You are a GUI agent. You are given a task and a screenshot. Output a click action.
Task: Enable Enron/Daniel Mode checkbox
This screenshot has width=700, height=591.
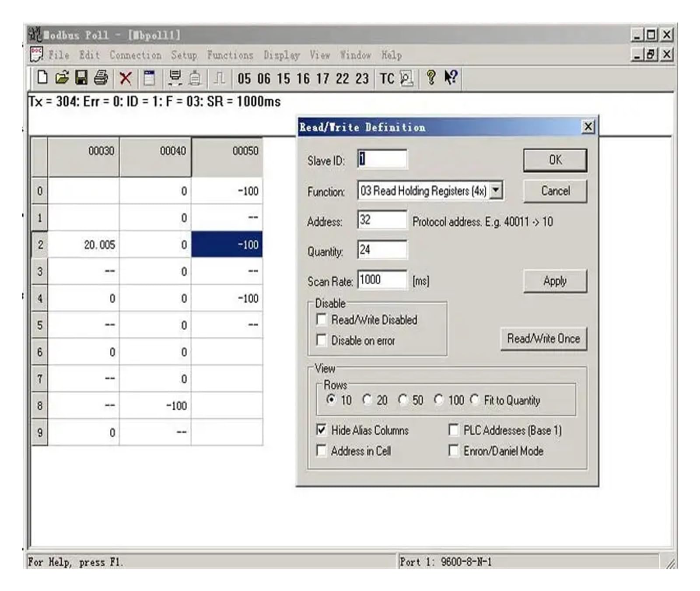[454, 451]
